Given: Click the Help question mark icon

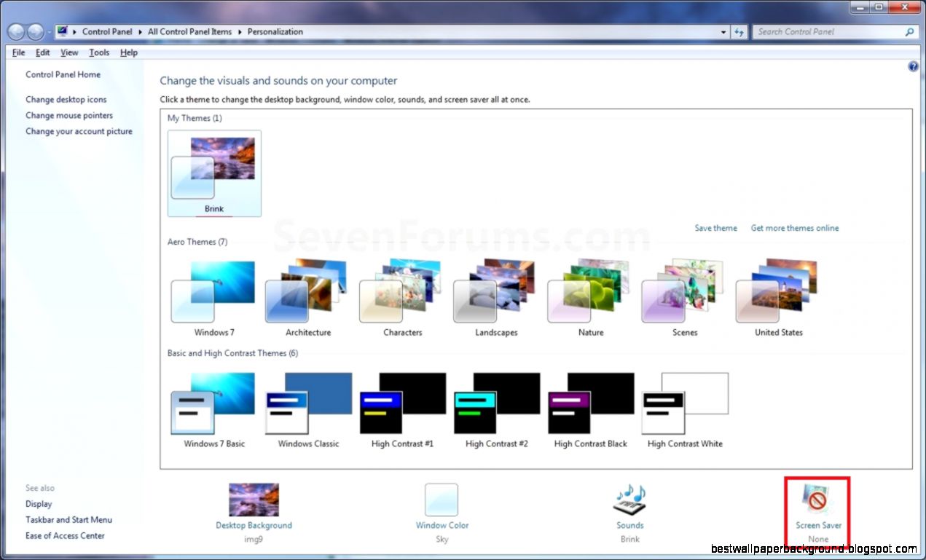Looking at the screenshot, I should pyautogui.click(x=914, y=66).
